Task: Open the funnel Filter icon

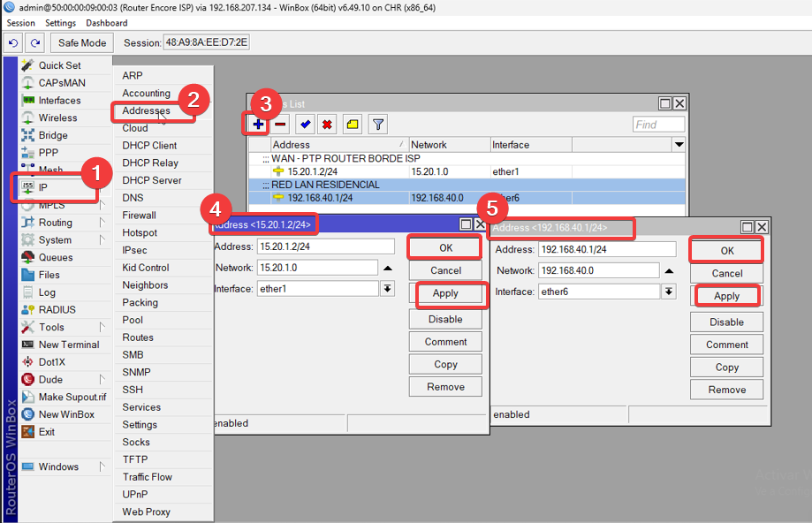Action: [x=377, y=125]
